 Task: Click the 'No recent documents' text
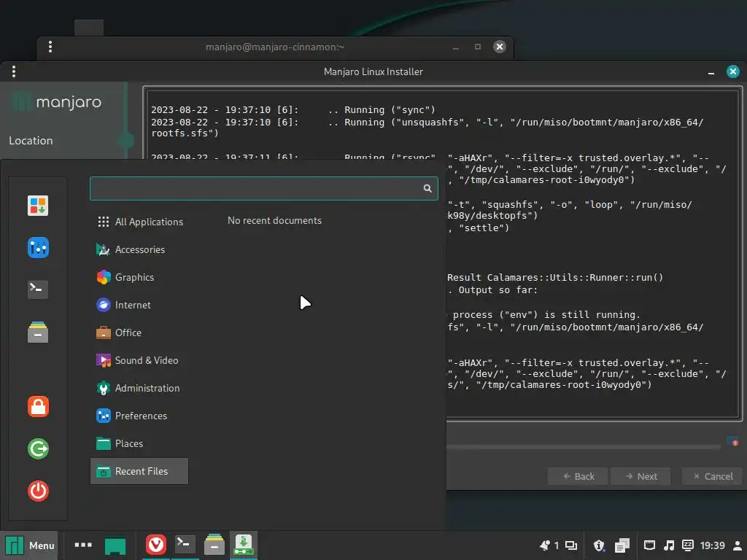click(274, 220)
